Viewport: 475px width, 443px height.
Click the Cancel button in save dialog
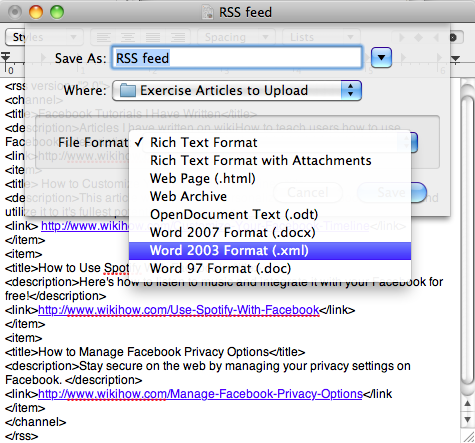(x=308, y=192)
